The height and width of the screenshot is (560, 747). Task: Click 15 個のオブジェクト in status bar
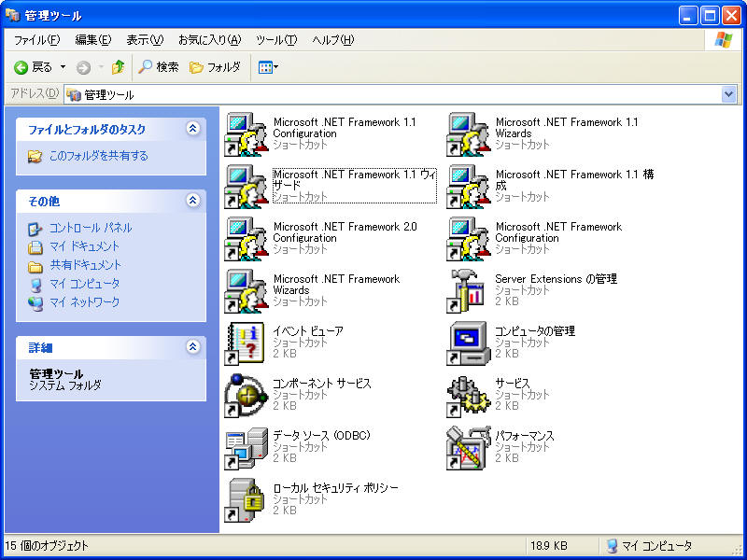point(47,546)
